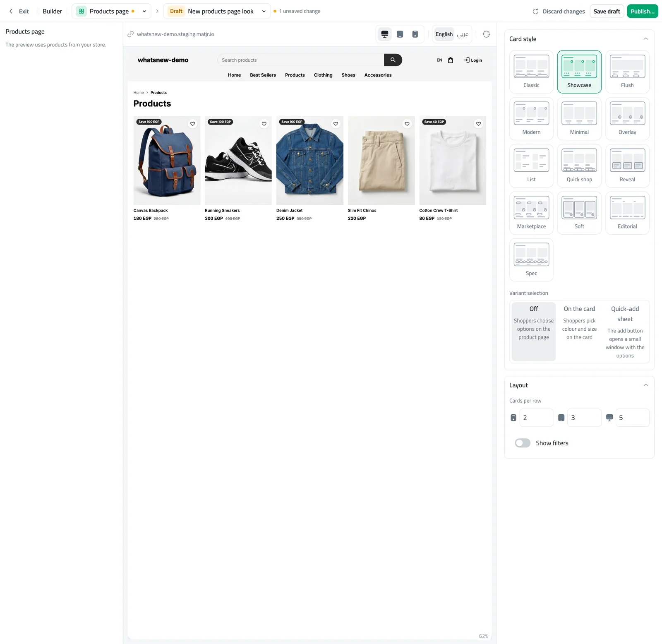
Task: Switch preview to desktop device icon
Action: pyautogui.click(x=384, y=34)
